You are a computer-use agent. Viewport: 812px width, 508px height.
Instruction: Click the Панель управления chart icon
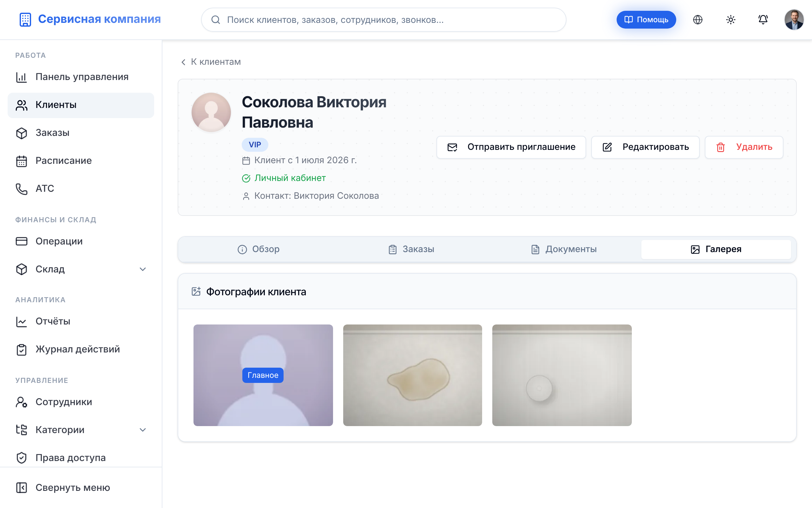[22, 77]
